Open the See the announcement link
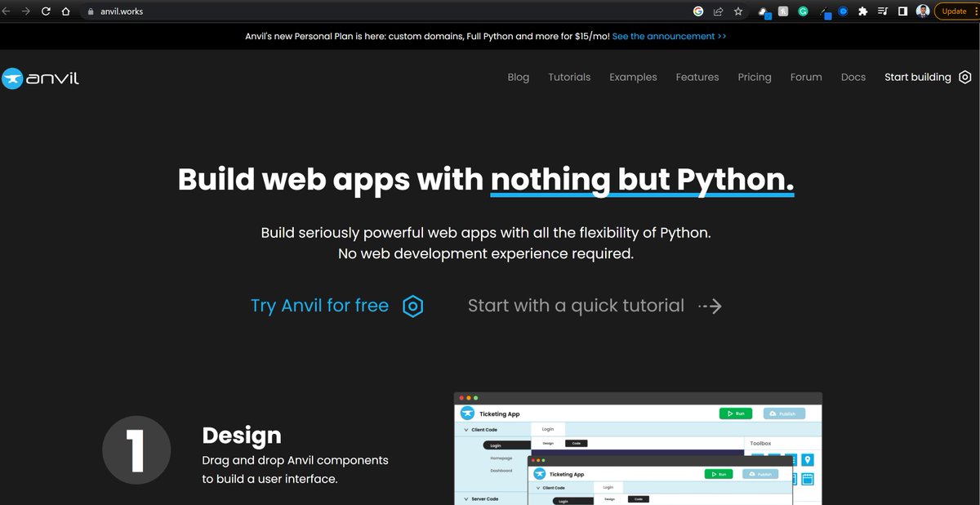Image resolution: width=980 pixels, height=505 pixels. click(x=669, y=36)
